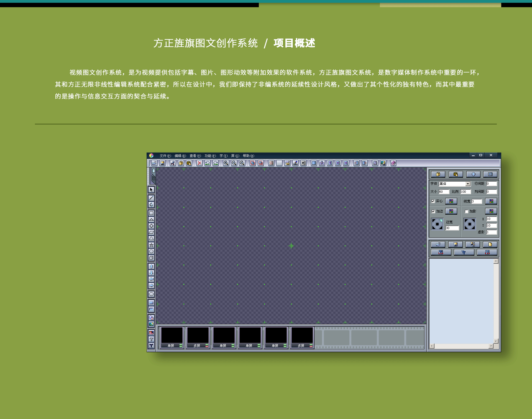This screenshot has height=419, width=532.
Task: Select the T text tool in left toolbar
Action: pos(151,339)
